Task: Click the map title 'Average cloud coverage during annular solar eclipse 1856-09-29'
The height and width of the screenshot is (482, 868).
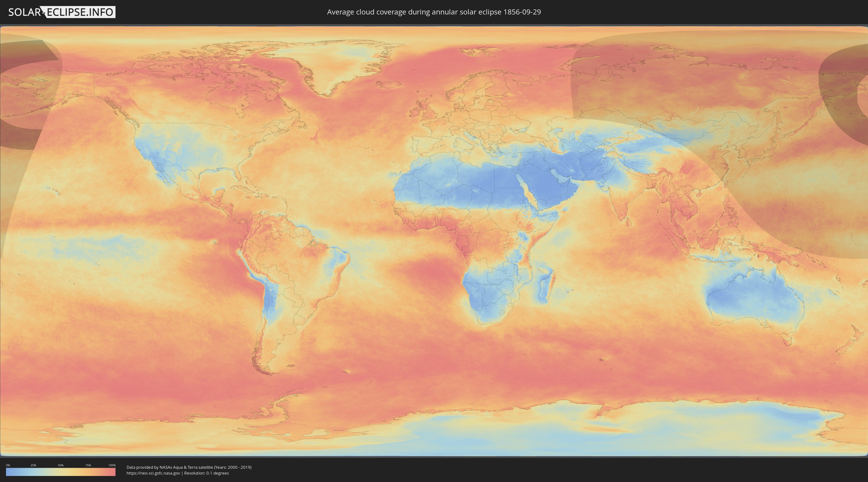Action: click(434, 12)
